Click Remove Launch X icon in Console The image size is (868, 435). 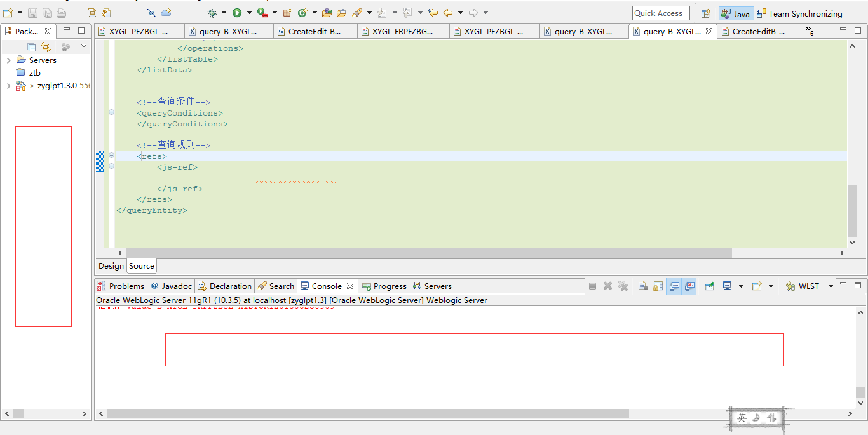point(607,286)
